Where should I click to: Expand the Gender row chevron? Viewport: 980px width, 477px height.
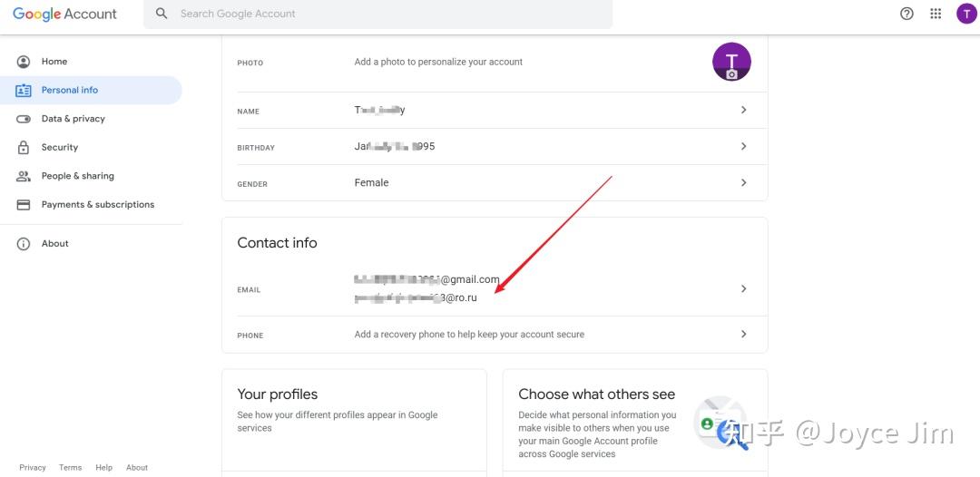pos(743,182)
